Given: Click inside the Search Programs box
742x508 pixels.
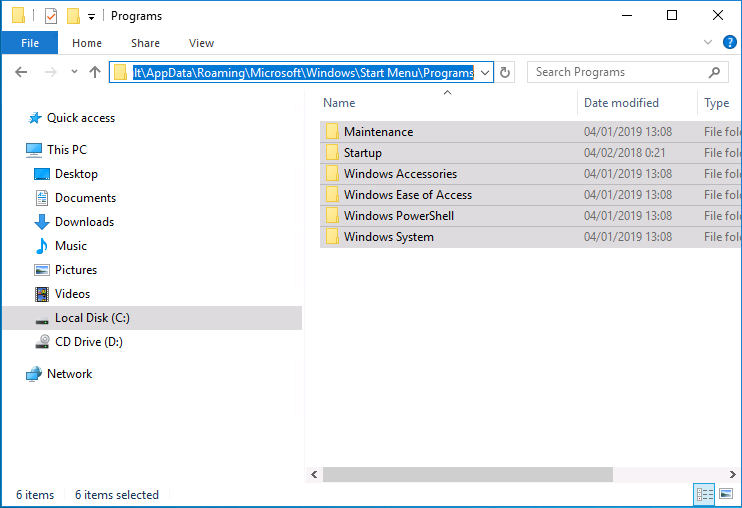Looking at the screenshot, I should point(615,72).
